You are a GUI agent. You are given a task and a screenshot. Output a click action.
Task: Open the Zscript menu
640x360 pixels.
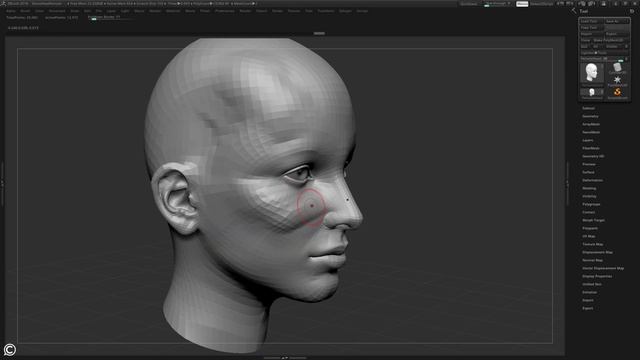362,11
